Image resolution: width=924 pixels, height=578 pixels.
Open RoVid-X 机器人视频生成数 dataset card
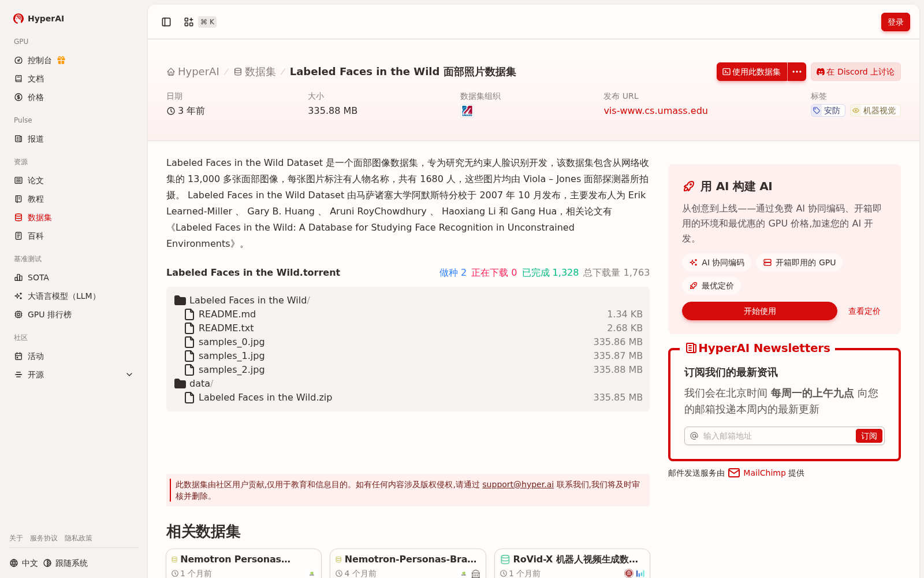click(572, 563)
